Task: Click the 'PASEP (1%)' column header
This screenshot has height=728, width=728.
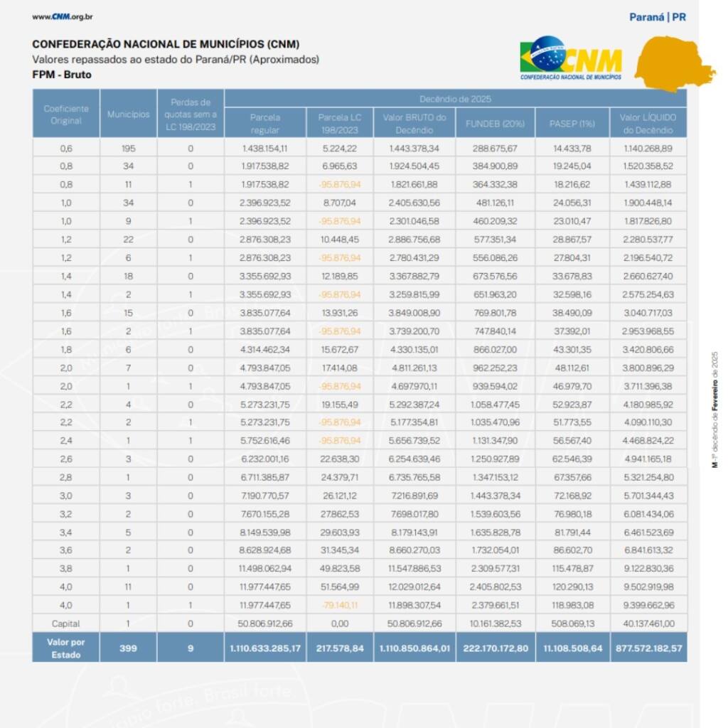Action: pos(572,124)
